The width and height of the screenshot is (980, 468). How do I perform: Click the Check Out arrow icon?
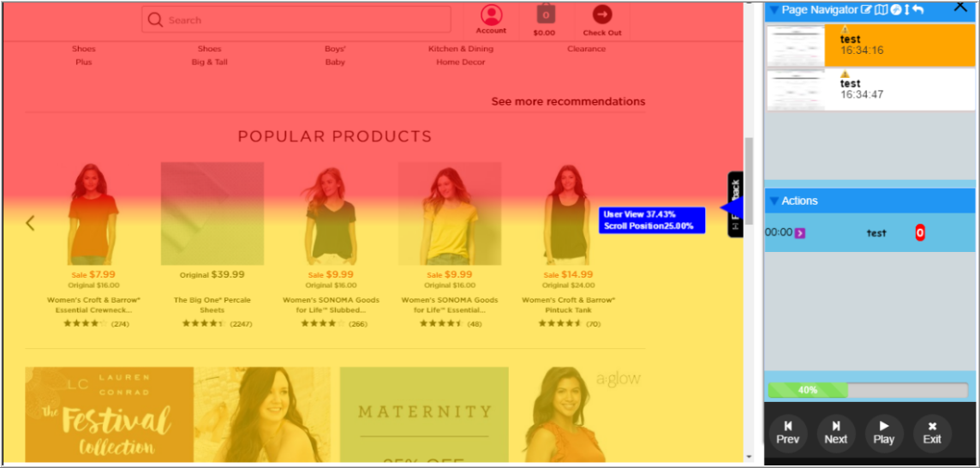pos(602,15)
